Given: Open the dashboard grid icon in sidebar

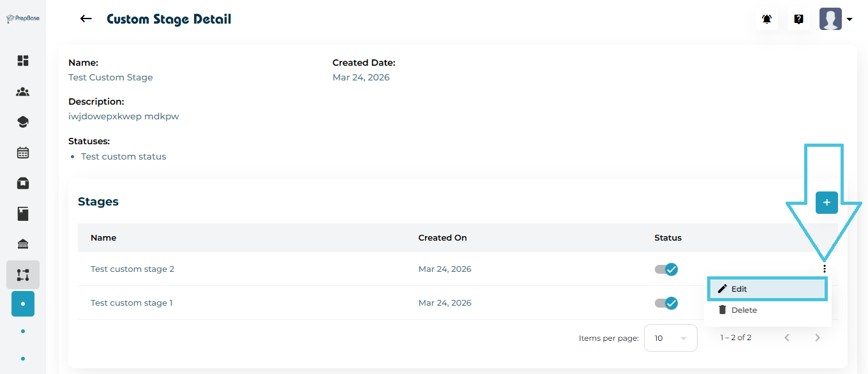Looking at the screenshot, I should click(23, 61).
